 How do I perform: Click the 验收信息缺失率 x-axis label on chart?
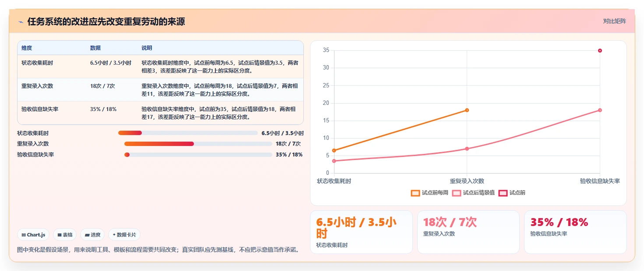pos(600,181)
